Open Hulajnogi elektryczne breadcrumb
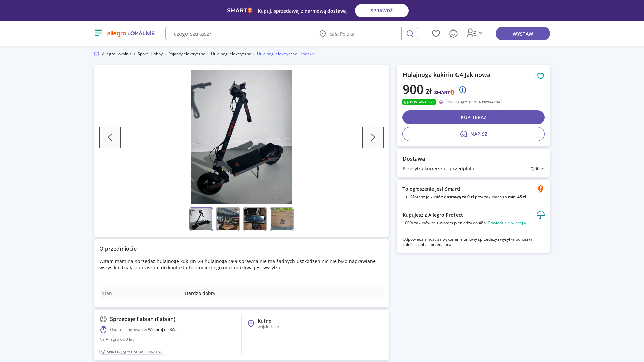Screen dimensions: 644x362 tap(231, 54)
